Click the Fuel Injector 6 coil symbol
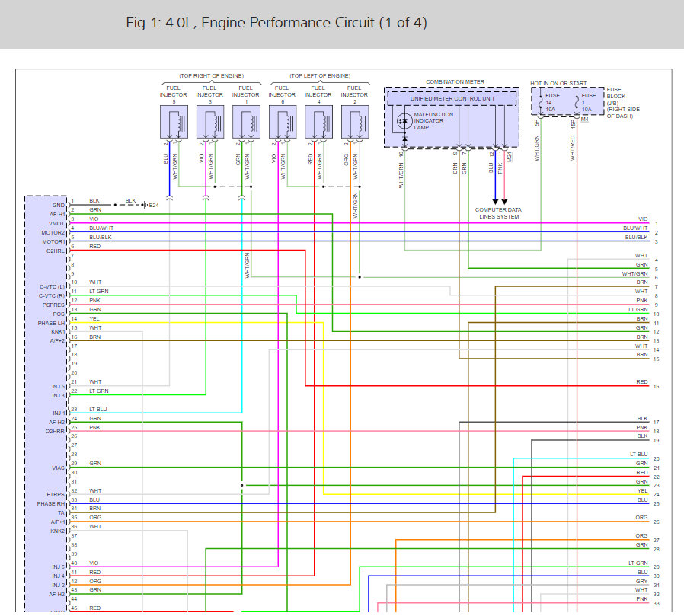Viewport: 684px width, 616px height. click(x=283, y=122)
